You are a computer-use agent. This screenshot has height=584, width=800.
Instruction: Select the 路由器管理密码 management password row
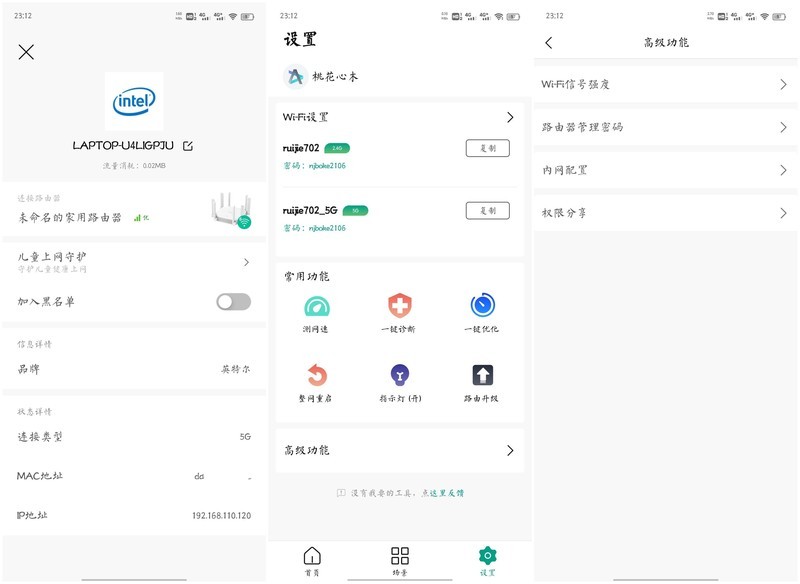click(665, 127)
